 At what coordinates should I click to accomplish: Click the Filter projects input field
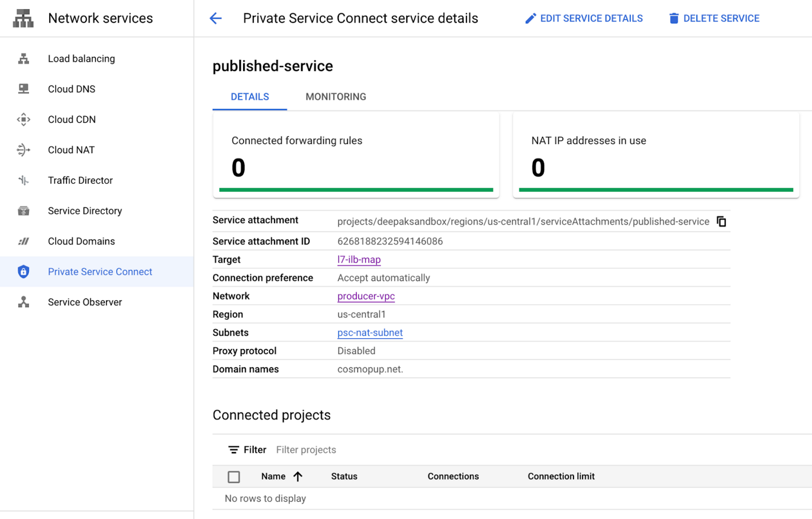306,449
